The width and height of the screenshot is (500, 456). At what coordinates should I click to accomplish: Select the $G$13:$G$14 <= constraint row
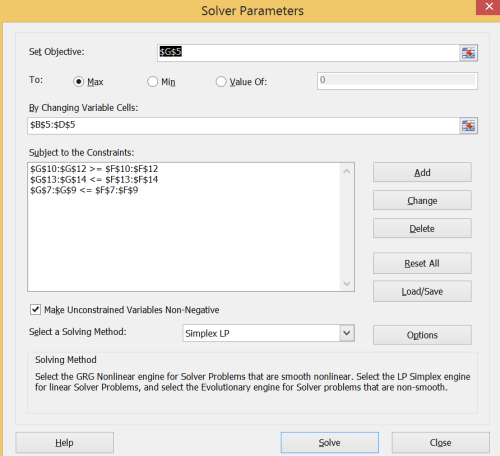[x=94, y=180]
